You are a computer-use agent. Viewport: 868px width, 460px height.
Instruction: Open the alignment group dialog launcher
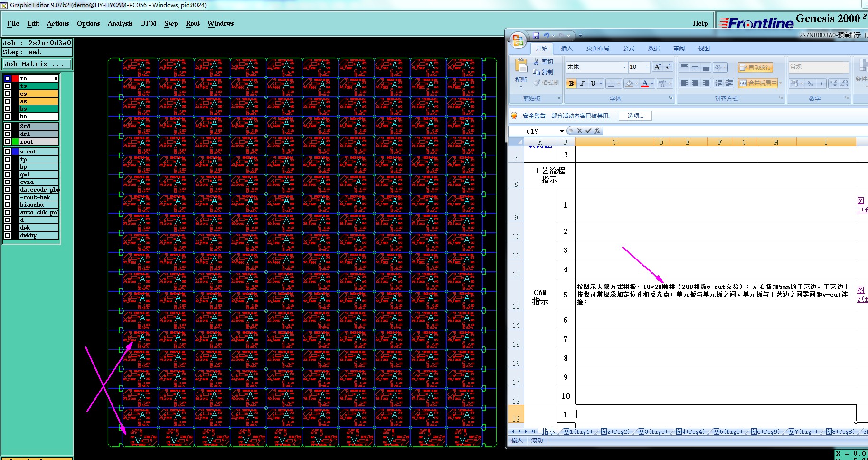click(781, 97)
